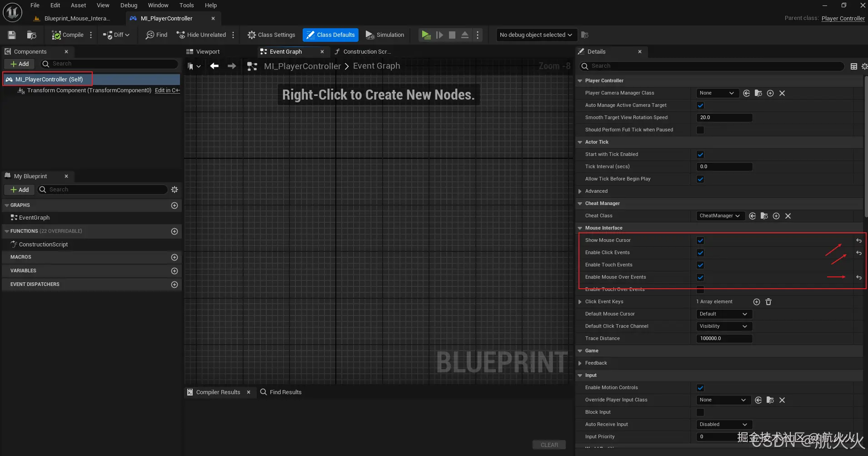Open Compile options three-dot menu
This screenshot has height=456, width=868.
[x=91, y=35]
